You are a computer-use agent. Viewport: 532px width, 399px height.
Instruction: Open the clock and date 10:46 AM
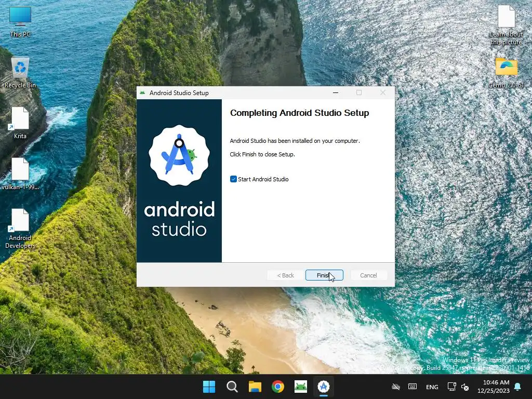click(x=494, y=387)
